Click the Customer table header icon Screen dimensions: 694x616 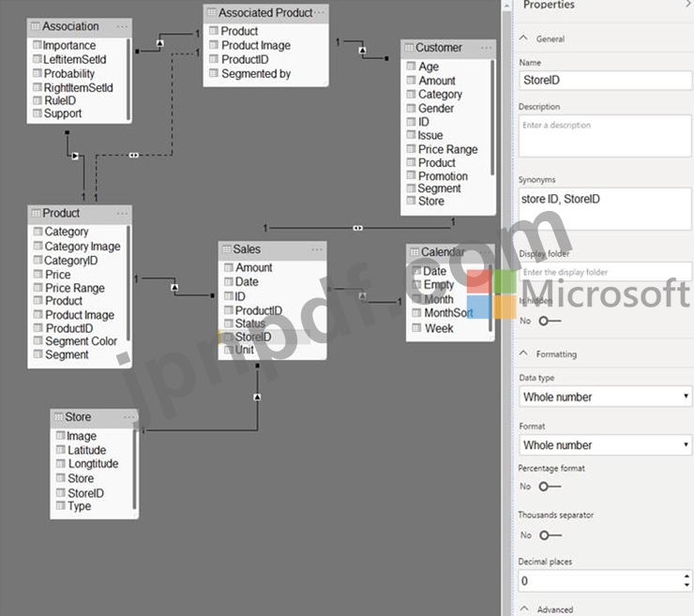pyautogui.click(x=409, y=48)
